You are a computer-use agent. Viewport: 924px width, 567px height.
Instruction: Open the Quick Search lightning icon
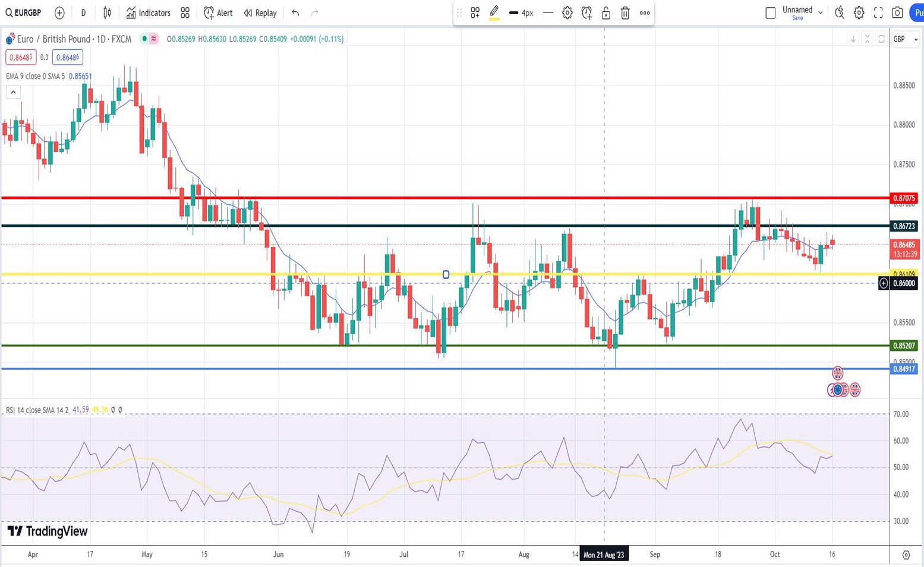pyautogui.click(x=839, y=12)
